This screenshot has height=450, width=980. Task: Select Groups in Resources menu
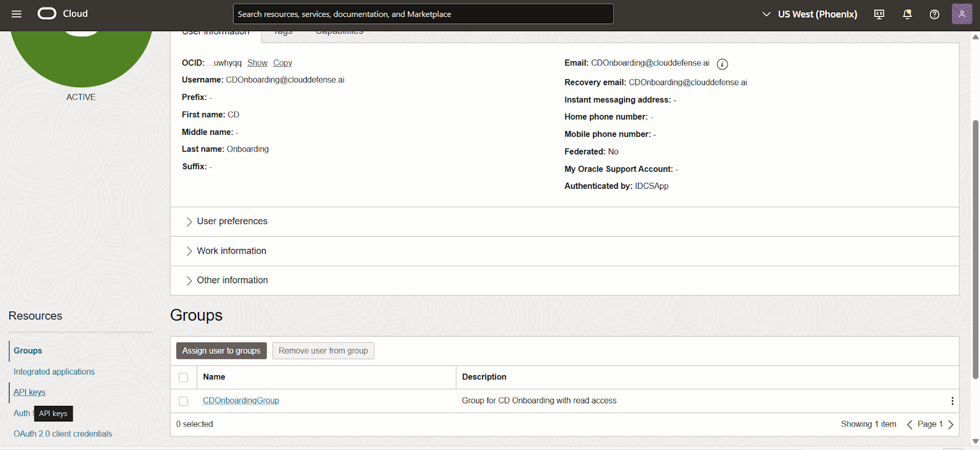pos(28,351)
